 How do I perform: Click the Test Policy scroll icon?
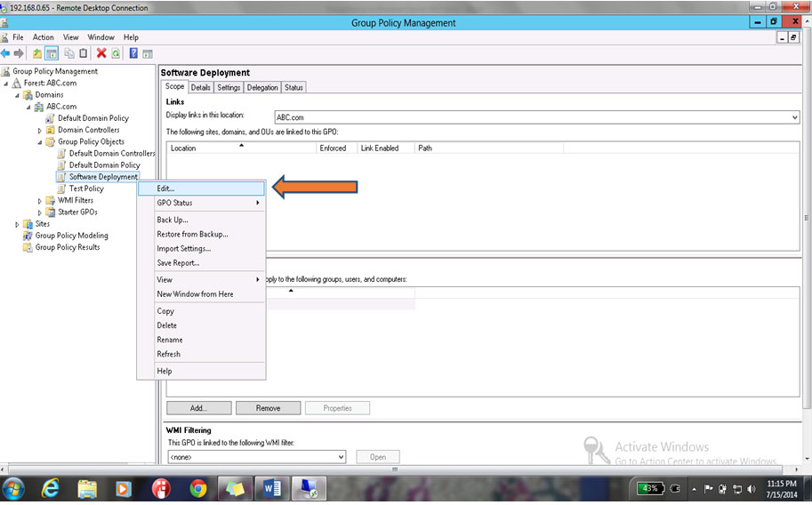click(61, 189)
